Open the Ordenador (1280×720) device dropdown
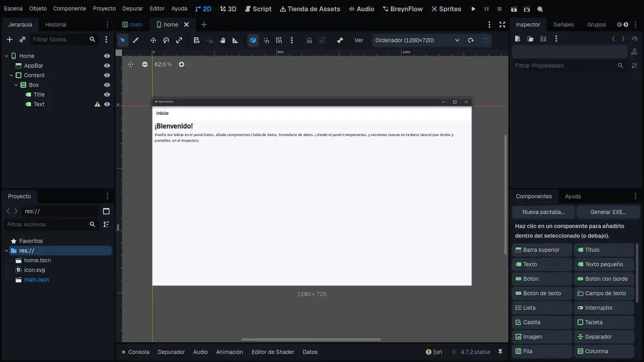The height and width of the screenshot is (362, 644). click(x=418, y=40)
